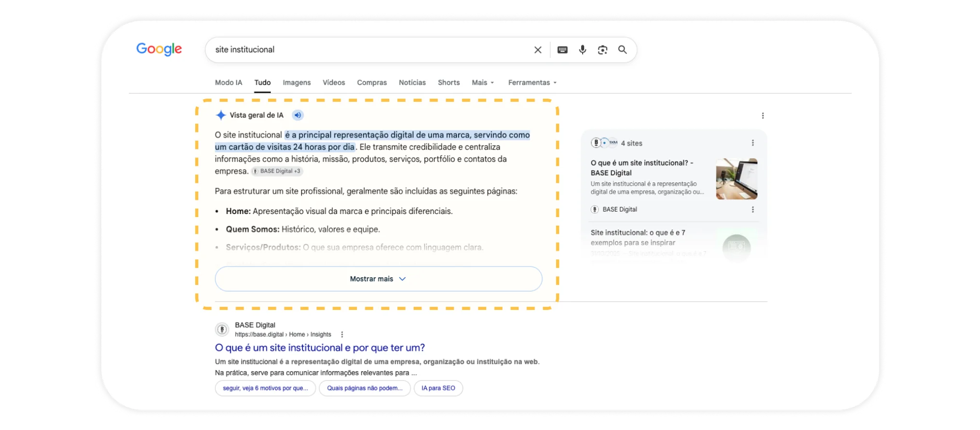Screen dimensions: 980x430
Task: Click BASE Digital favicon in search result
Action: (222, 329)
